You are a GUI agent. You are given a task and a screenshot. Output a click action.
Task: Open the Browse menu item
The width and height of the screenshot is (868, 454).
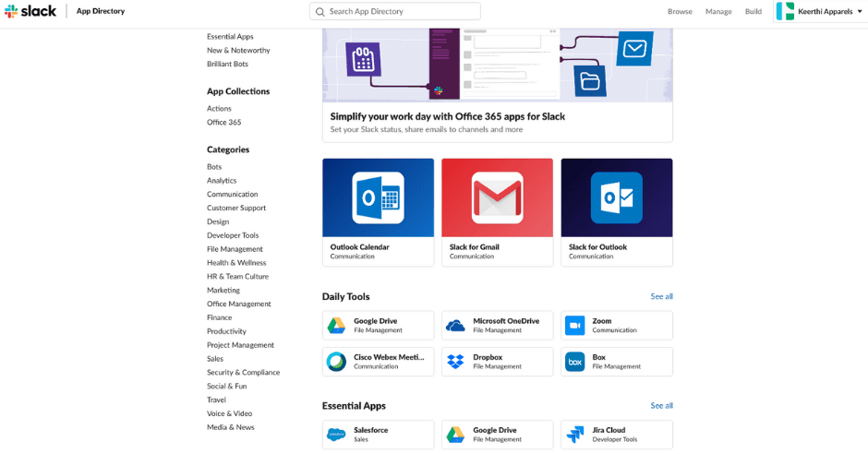[680, 12]
